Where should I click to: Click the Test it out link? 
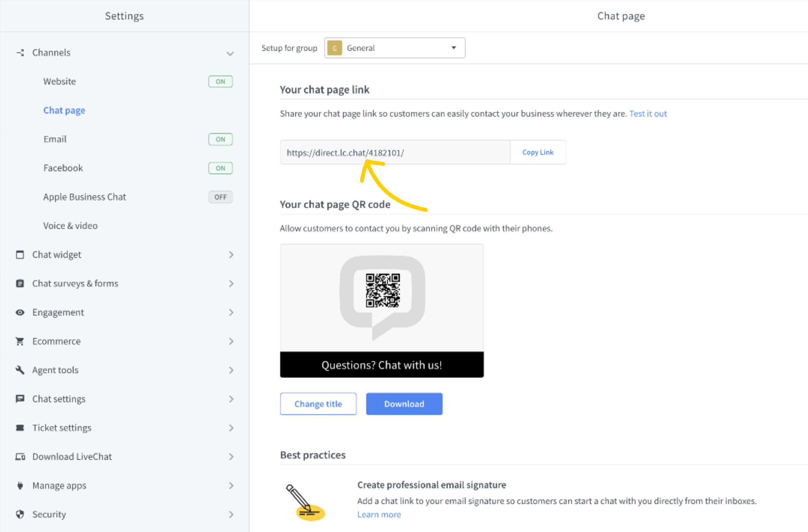click(x=648, y=114)
